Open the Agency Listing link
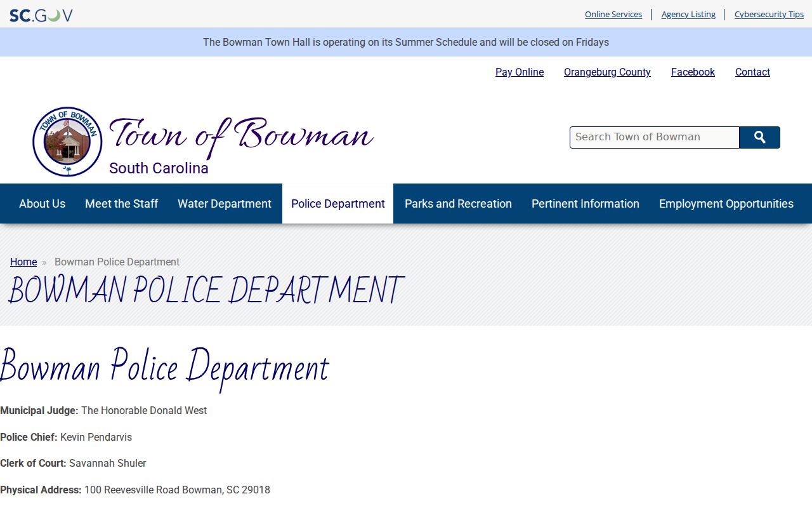Screen dimensions: 812x508 click(688, 14)
